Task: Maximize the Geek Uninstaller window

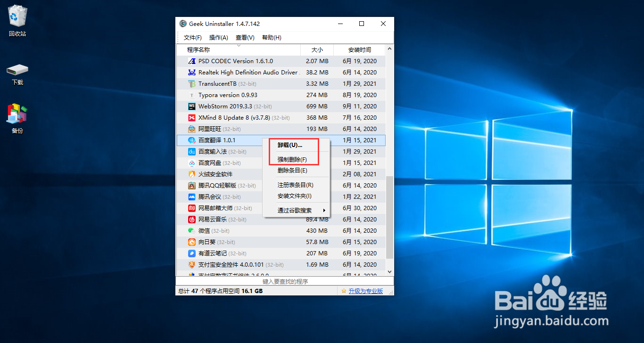Action: (362, 24)
